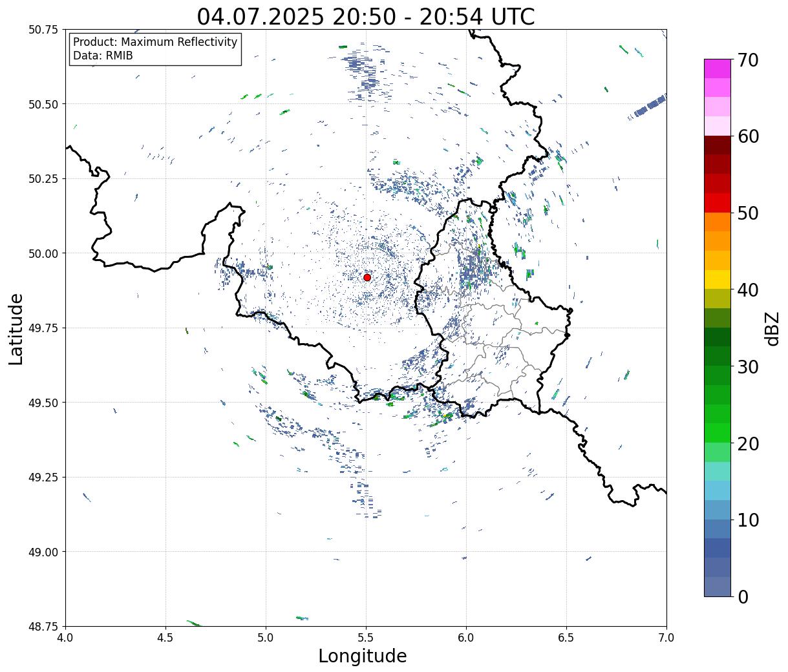Click the grey-blue swatch just above 0 dBZ
Screen dimensions: 788x672
click(718, 586)
